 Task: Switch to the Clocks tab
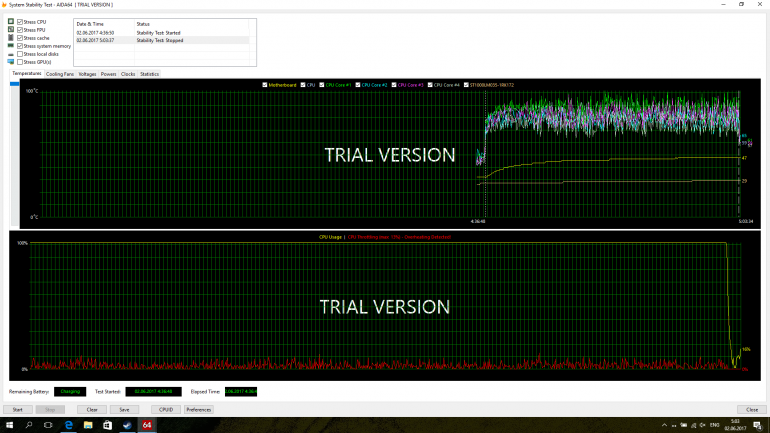[x=128, y=74]
